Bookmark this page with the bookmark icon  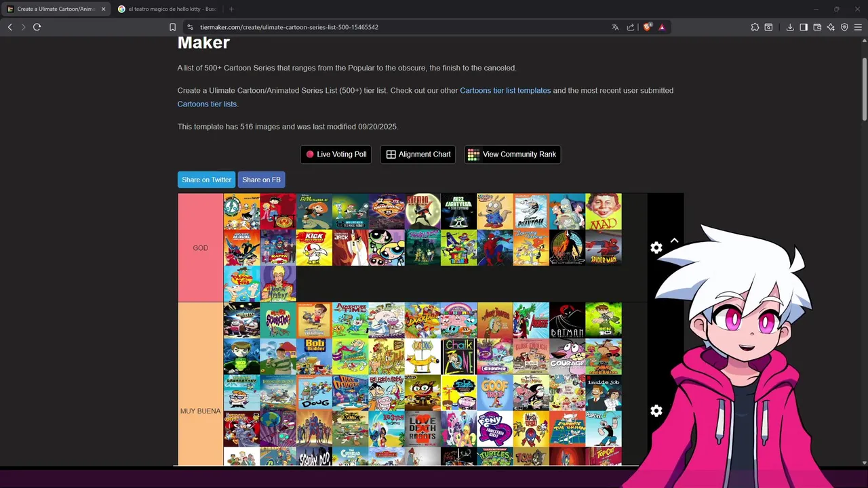pos(172,27)
